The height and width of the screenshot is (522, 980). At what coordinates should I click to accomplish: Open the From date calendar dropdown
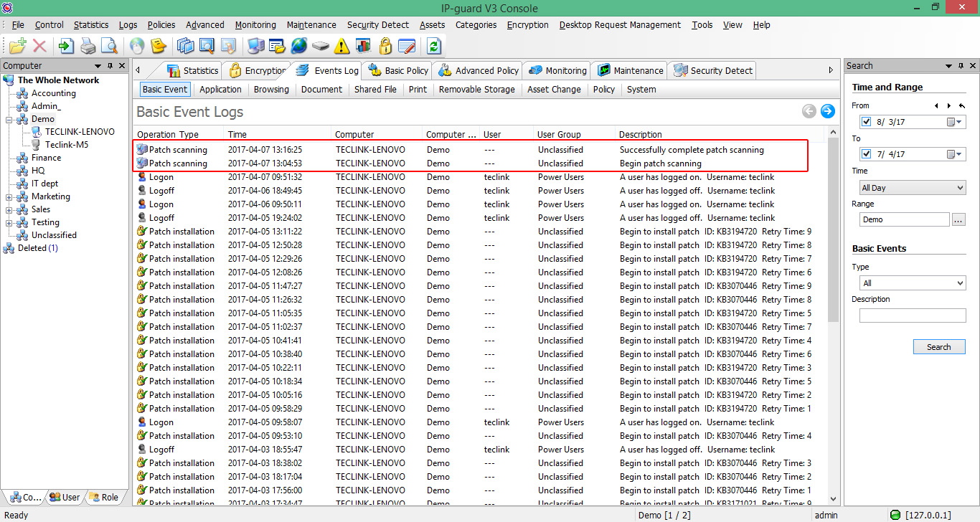pyautogui.click(x=955, y=122)
